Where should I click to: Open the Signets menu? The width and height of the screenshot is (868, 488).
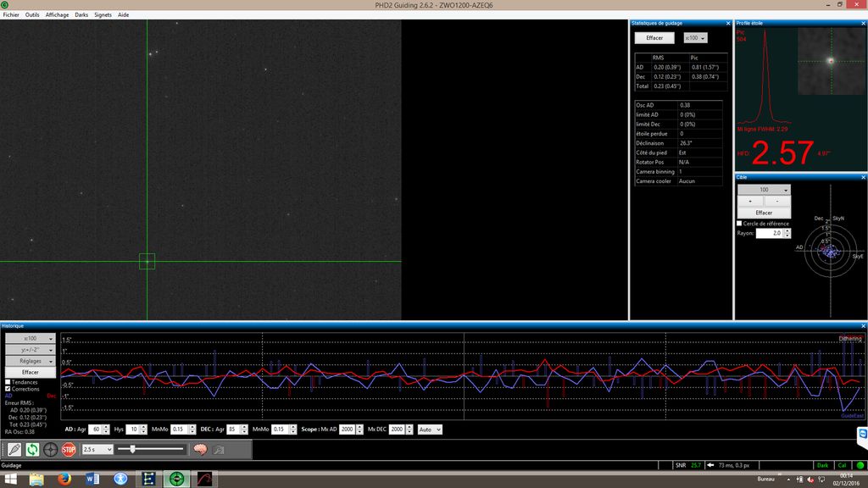[103, 15]
